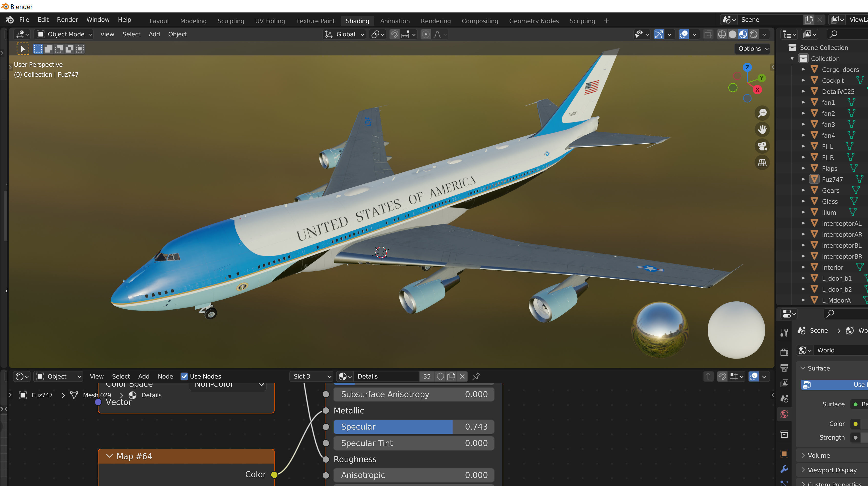The image size is (868, 486).
Task: Click the Details material name field
Action: click(386, 376)
